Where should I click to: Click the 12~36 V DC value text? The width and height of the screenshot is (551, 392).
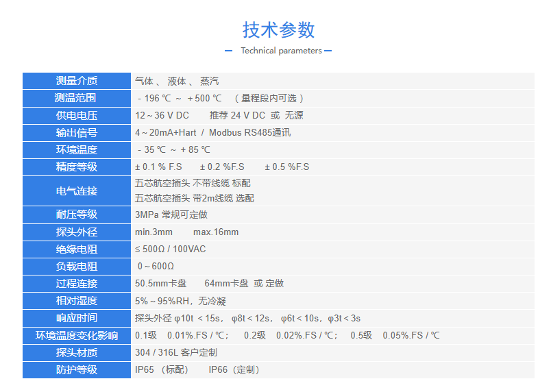162,115
